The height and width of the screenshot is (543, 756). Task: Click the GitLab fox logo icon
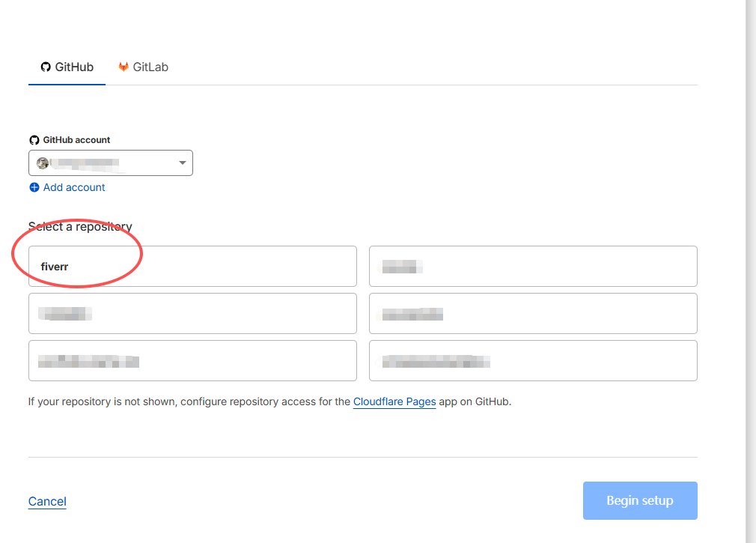coord(124,67)
